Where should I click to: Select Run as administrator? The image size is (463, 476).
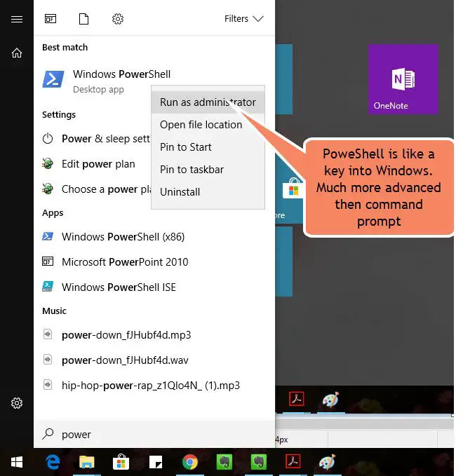coord(208,102)
